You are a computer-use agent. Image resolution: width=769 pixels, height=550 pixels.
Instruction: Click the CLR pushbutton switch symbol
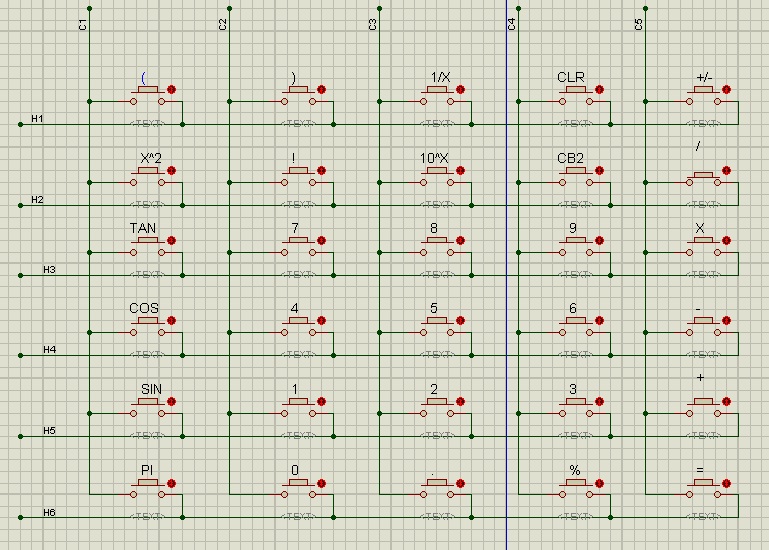(x=576, y=96)
